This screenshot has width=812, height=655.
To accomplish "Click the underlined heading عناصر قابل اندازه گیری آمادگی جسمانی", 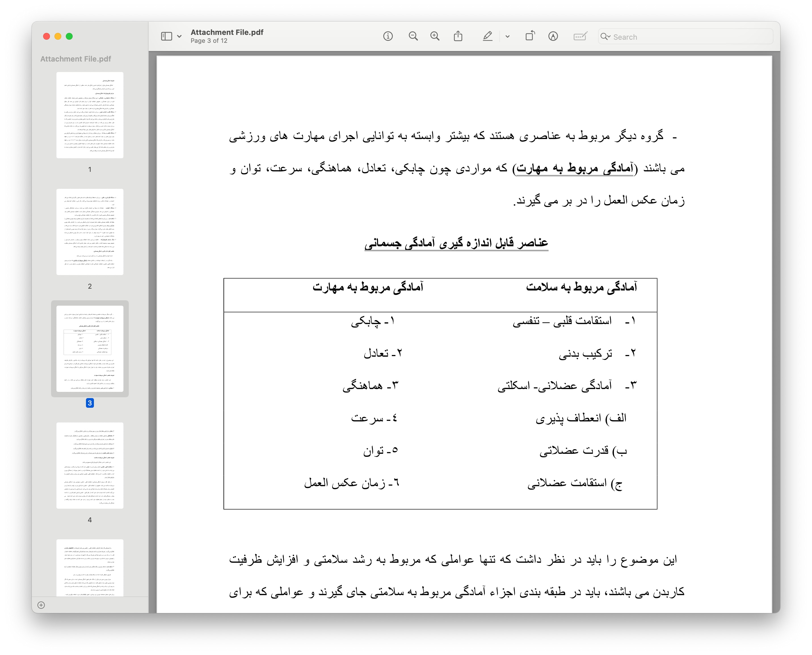I will point(456,243).
